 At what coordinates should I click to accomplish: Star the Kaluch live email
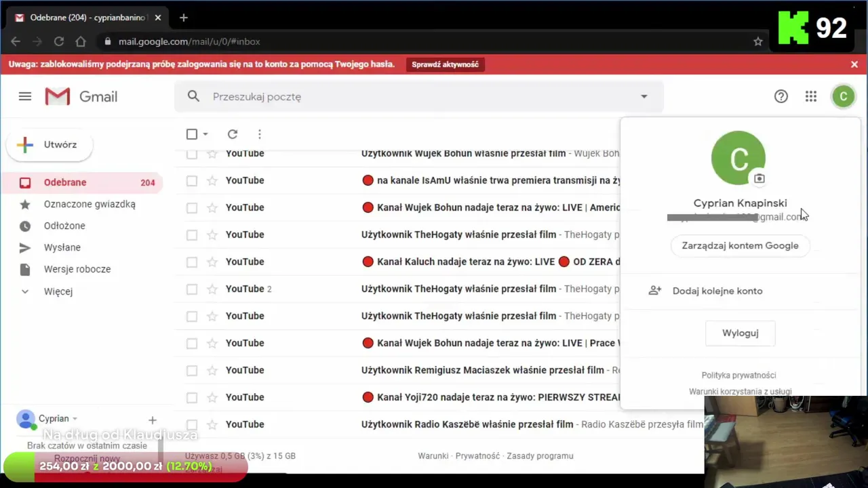(x=212, y=262)
